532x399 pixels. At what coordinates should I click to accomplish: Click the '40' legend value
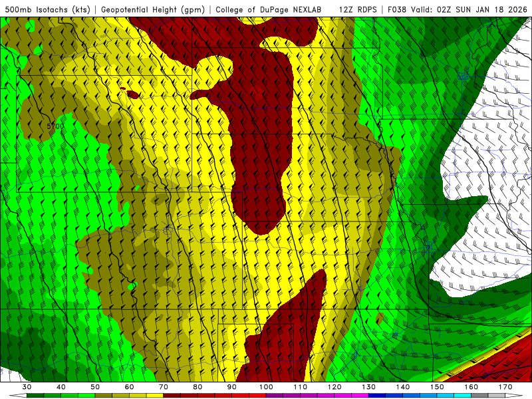[x=61, y=387]
